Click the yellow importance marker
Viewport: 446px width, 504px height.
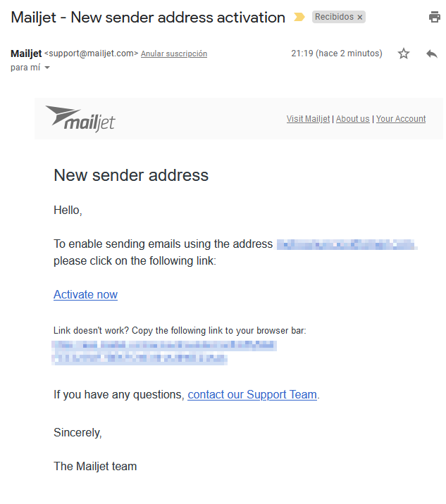point(299,17)
